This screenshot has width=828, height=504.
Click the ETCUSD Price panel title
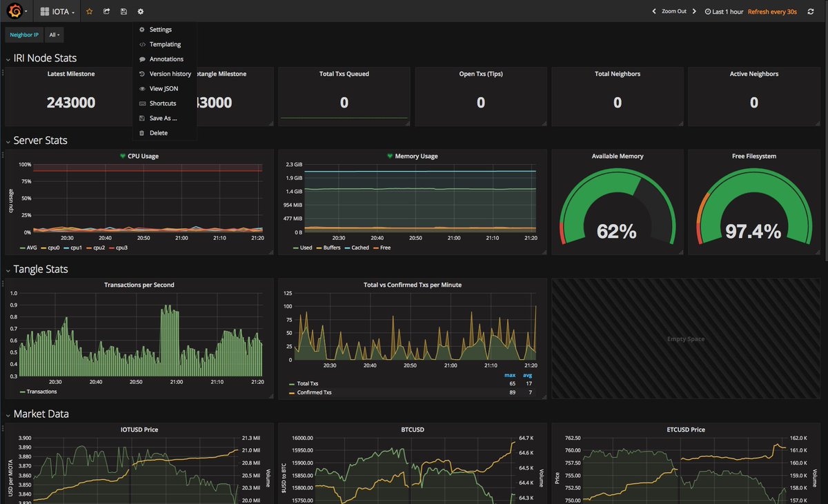[686, 430]
